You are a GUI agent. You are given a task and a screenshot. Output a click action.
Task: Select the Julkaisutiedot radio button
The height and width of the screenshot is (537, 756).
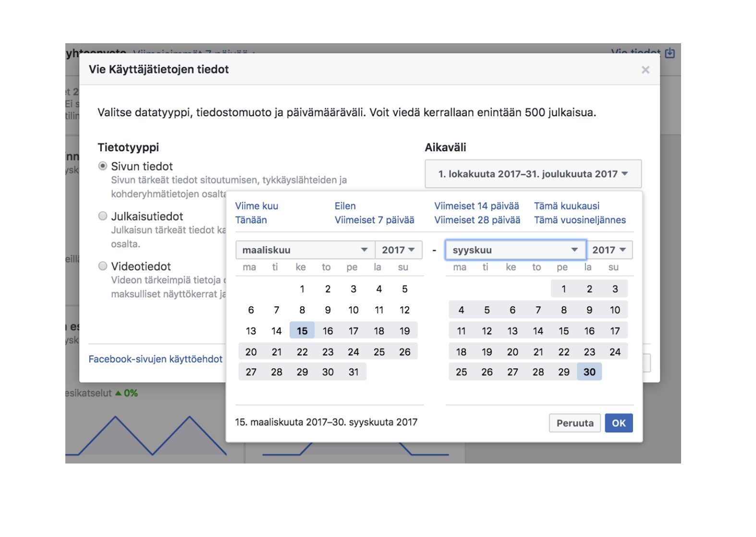click(x=103, y=216)
